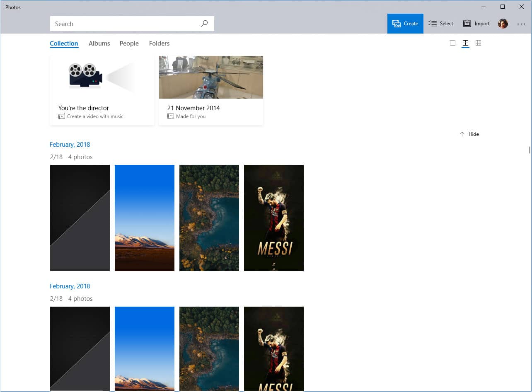The height and width of the screenshot is (392, 532).
Task: Click the search magnifier icon
Action: point(204,24)
